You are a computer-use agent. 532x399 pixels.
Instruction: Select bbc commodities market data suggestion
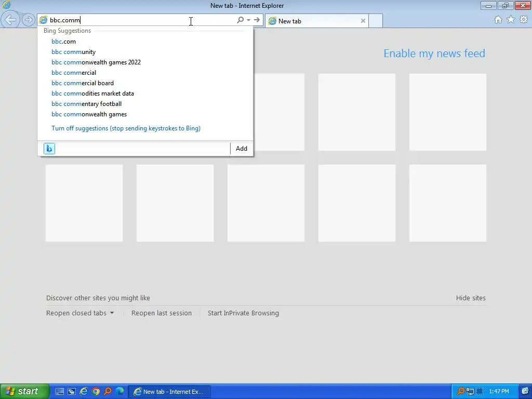145,94
